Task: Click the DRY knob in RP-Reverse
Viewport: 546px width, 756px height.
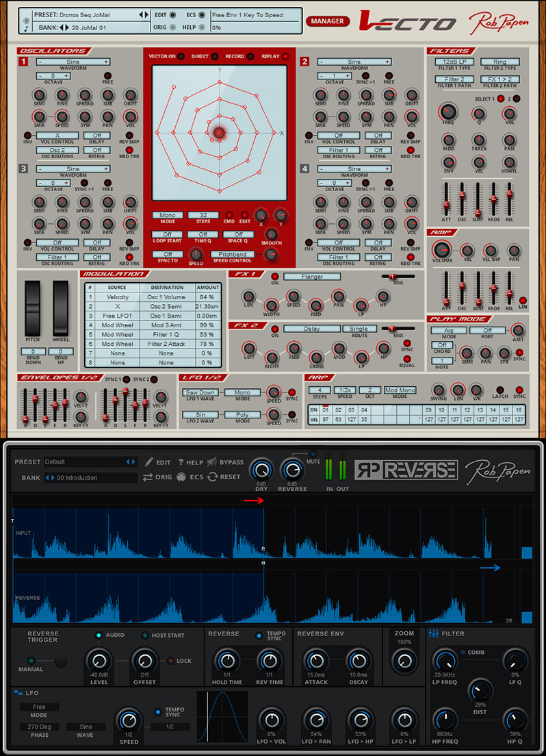Action: (x=261, y=470)
